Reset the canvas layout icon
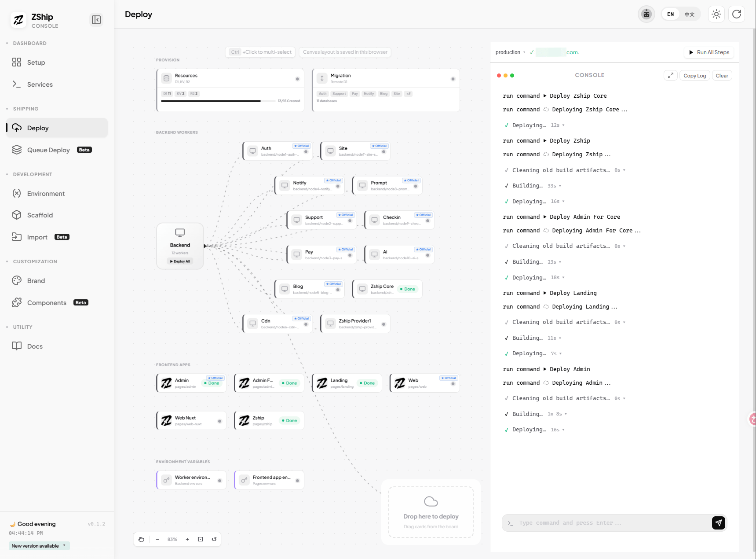The width and height of the screenshot is (756, 559). (214, 539)
